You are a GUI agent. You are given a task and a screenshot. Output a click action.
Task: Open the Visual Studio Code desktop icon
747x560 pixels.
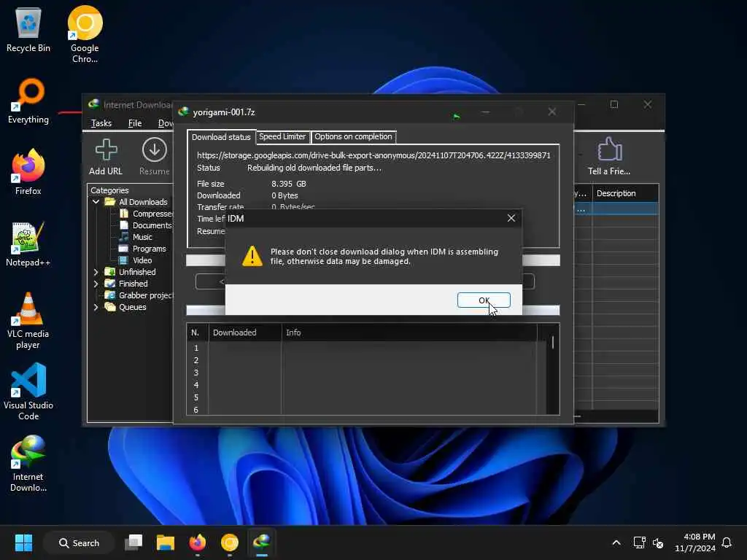point(28,392)
